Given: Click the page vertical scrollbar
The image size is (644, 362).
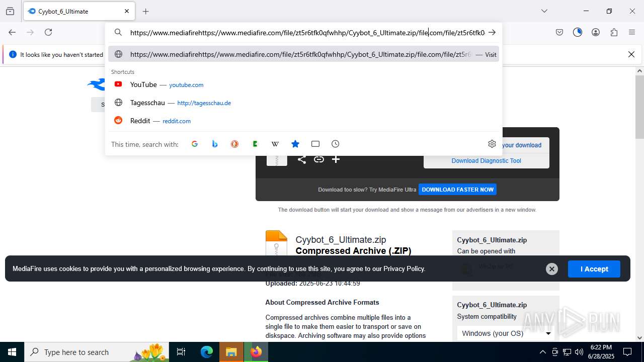Looking at the screenshot, I should point(639,107).
